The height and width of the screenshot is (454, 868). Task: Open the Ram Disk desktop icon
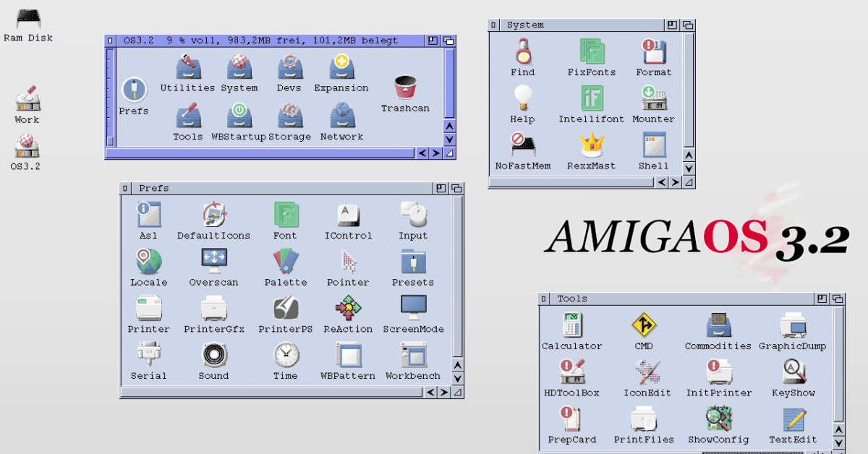click(28, 20)
